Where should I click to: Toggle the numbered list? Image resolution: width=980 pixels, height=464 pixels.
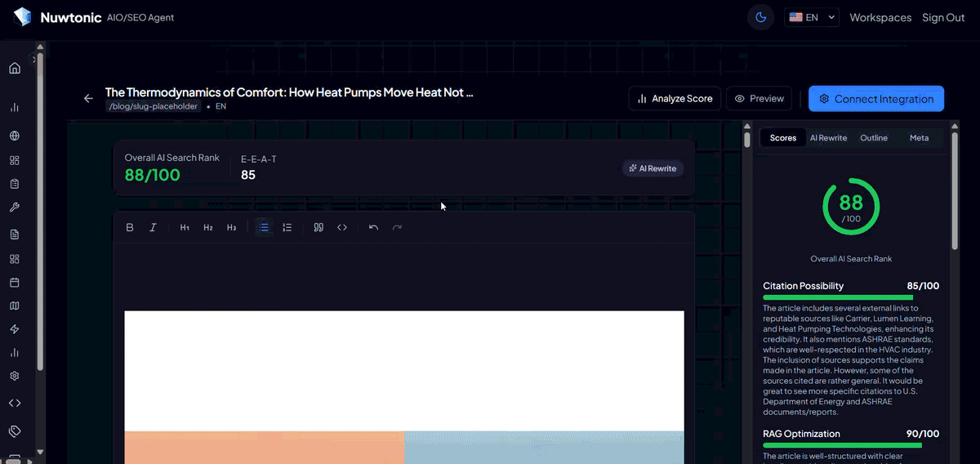(x=287, y=227)
